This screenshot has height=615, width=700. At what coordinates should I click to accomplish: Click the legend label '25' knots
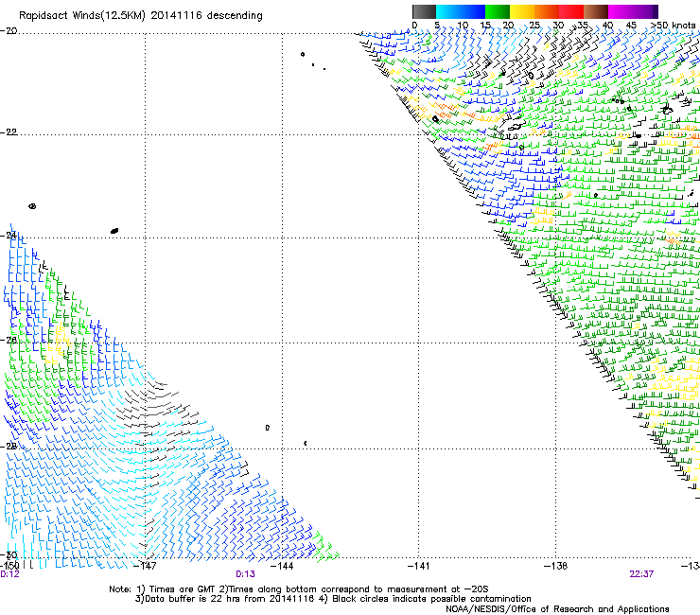pyautogui.click(x=534, y=26)
